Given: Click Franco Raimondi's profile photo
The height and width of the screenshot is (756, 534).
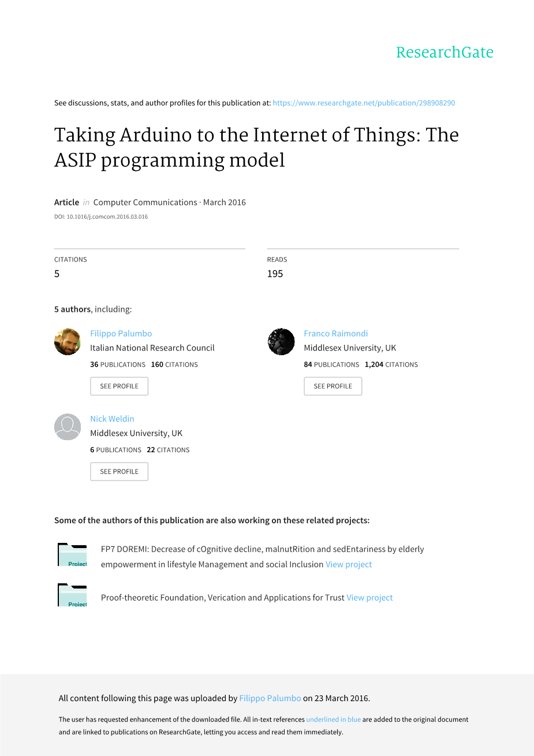Looking at the screenshot, I should pyautogui.click(x=281, y=341).
